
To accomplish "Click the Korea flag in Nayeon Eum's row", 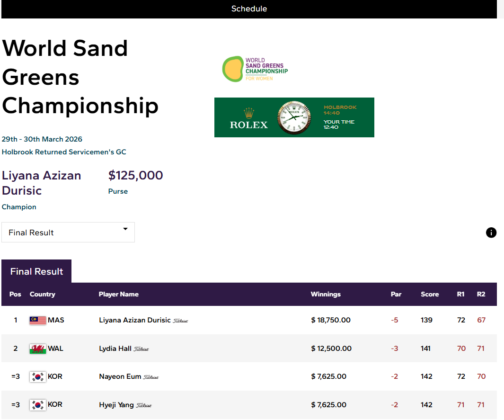I will coord(37,377).
